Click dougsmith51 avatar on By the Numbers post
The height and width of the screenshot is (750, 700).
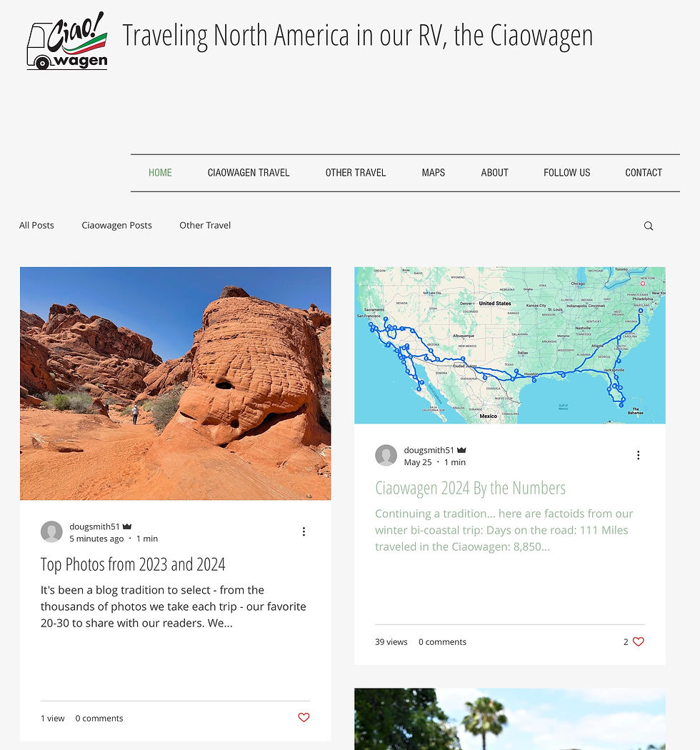(x=386, y=456)
